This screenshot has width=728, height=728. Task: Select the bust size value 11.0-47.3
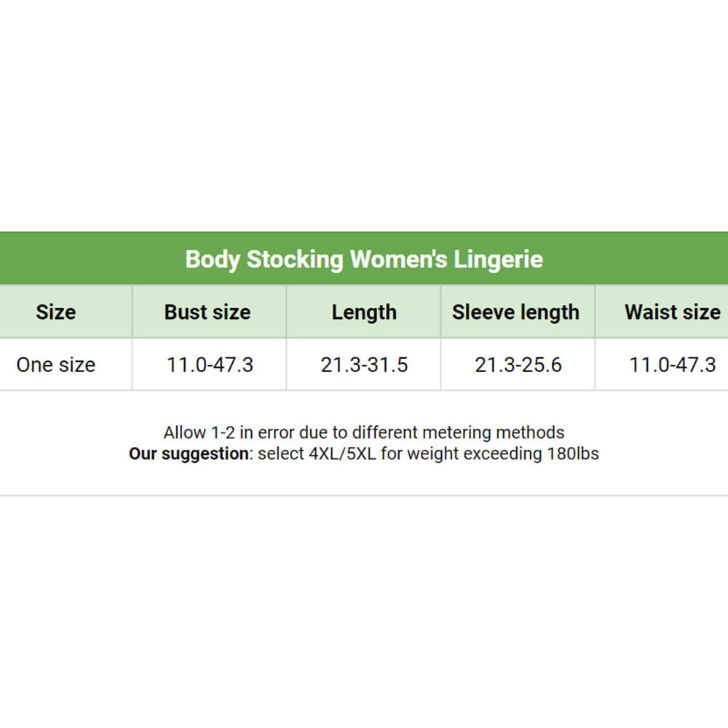(x=210, y=365)
